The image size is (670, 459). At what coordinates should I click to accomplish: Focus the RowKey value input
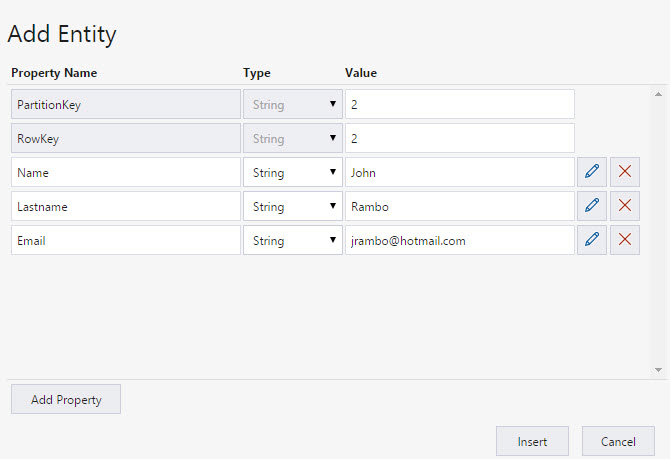pos(459,138)
